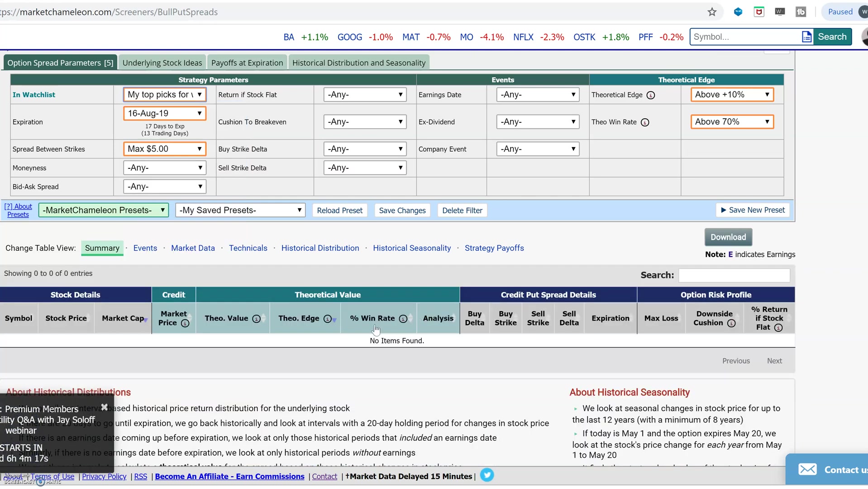Expand the Spread Between Strikes Max $5.00 dropdown
The height and width of the screenshot is (489, 868).
(165, 149)
